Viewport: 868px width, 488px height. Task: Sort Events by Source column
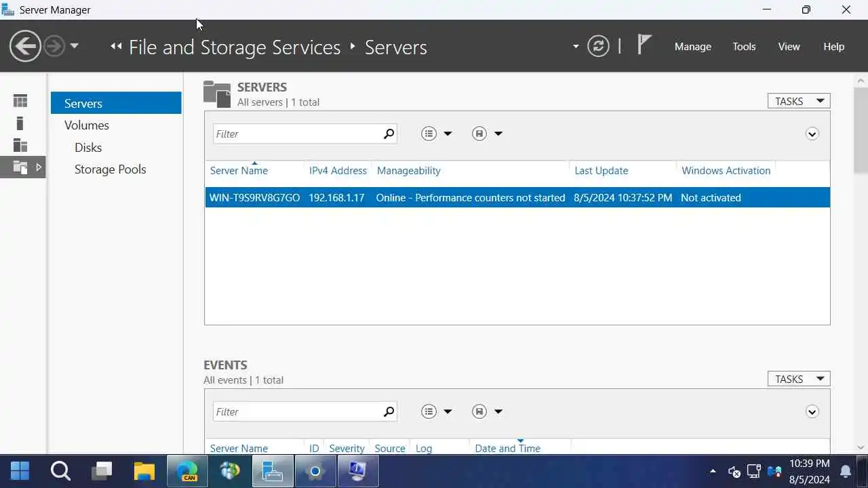tap(390, 449)
